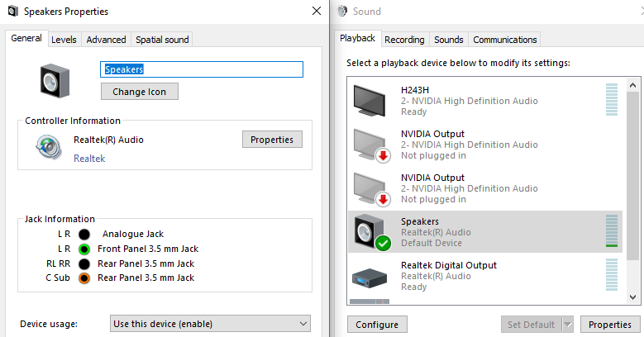Viewport: 644px width, 337px height.
Task: Click the black RL RR jack indicator
Action: pos(84,263)
